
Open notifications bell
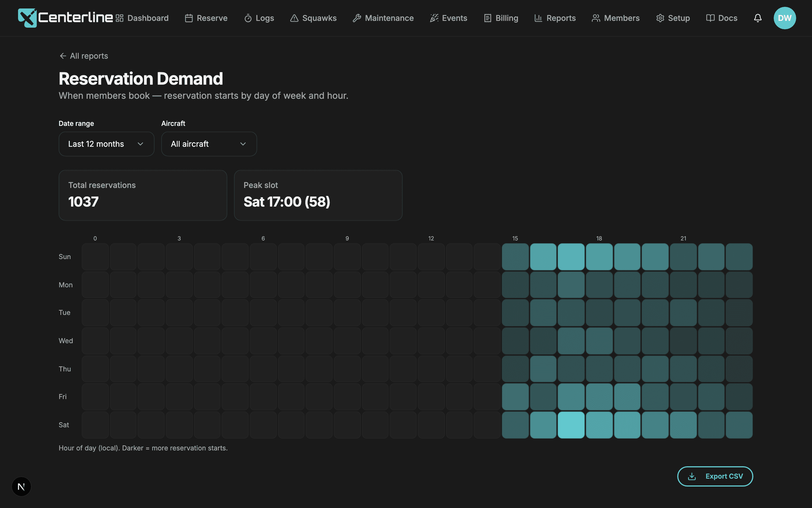tap(758, 18)
